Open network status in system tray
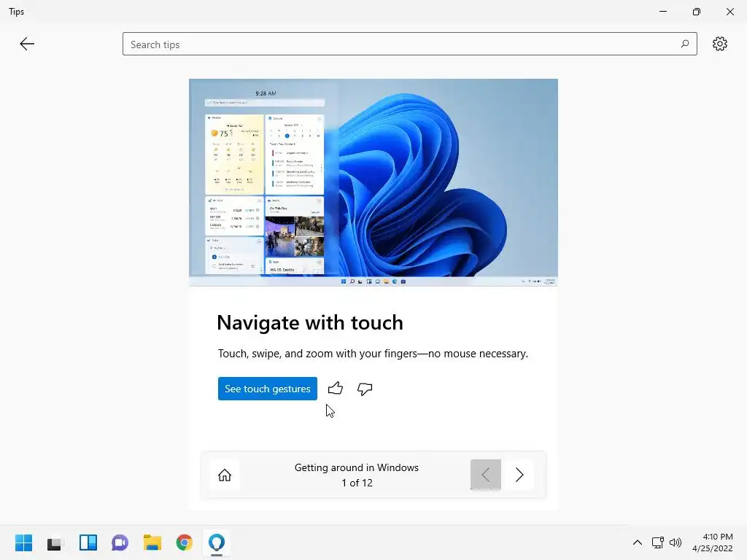Screen dimensions: 747x560 [658, 542]
